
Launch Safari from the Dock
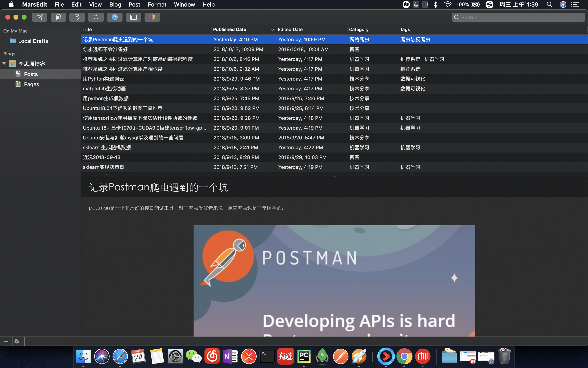[120, 356]
